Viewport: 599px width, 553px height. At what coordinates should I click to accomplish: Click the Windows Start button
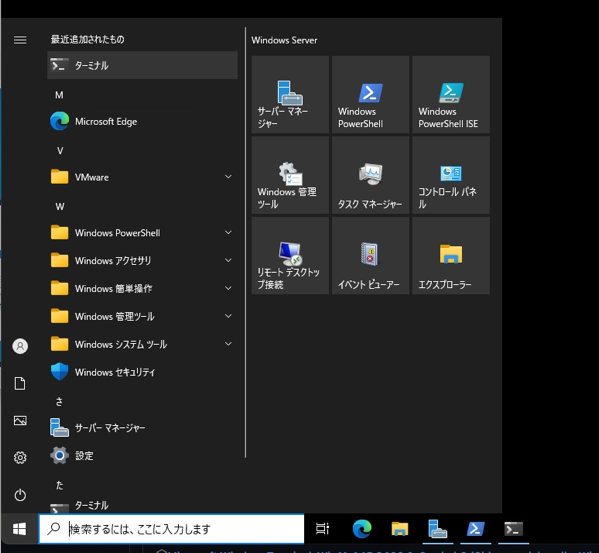tap(19, 529)
